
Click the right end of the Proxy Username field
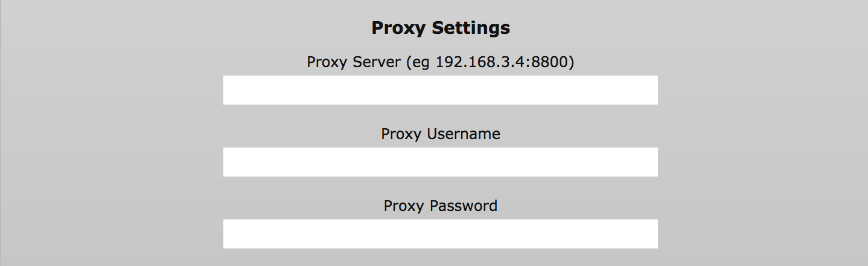(649, 162)
